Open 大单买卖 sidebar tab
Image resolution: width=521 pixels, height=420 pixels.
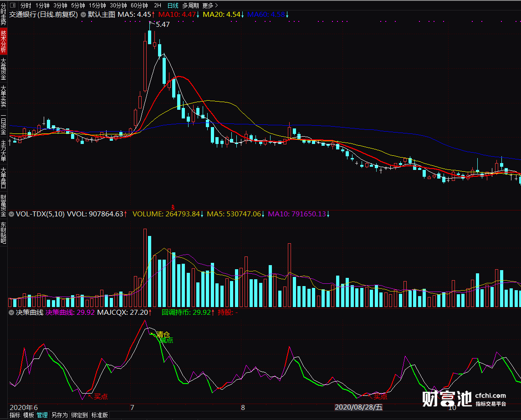(x=3, y=96)
